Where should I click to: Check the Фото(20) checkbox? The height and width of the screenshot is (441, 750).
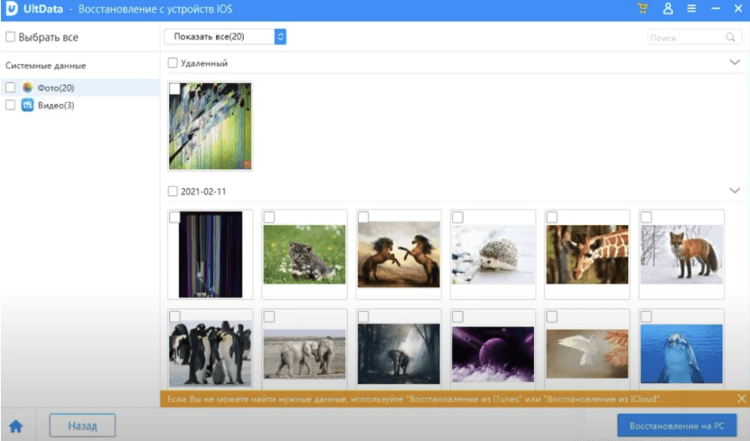coord(10,88)
